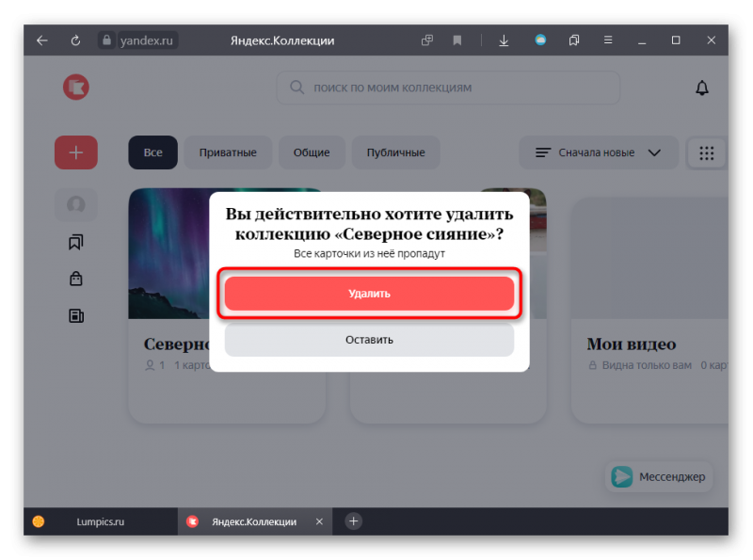Screen dimensions: 753x560
Task: Close the Яндекс.Коллекции browser tab
Action: tap(319, 521)
